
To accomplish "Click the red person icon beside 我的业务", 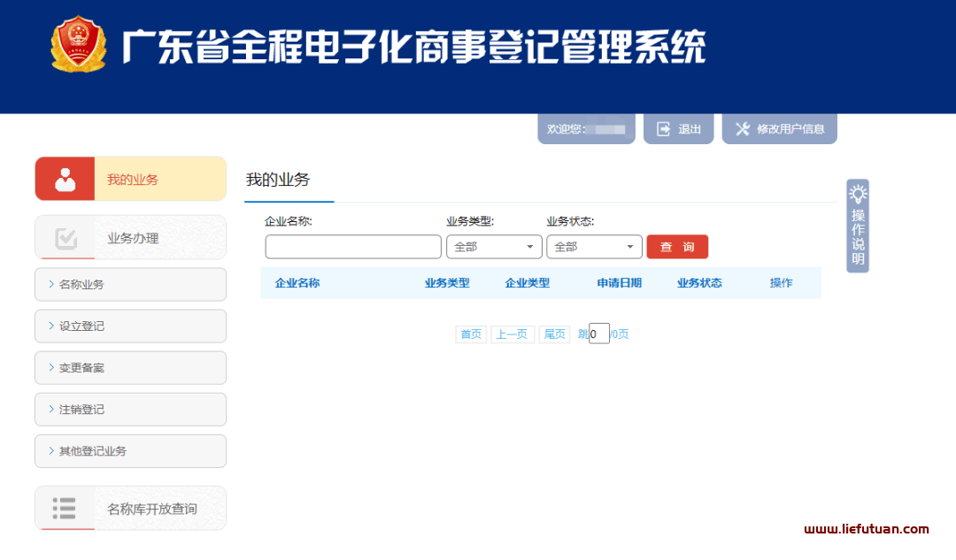I will pyautogui.click(x=65, y=178).
